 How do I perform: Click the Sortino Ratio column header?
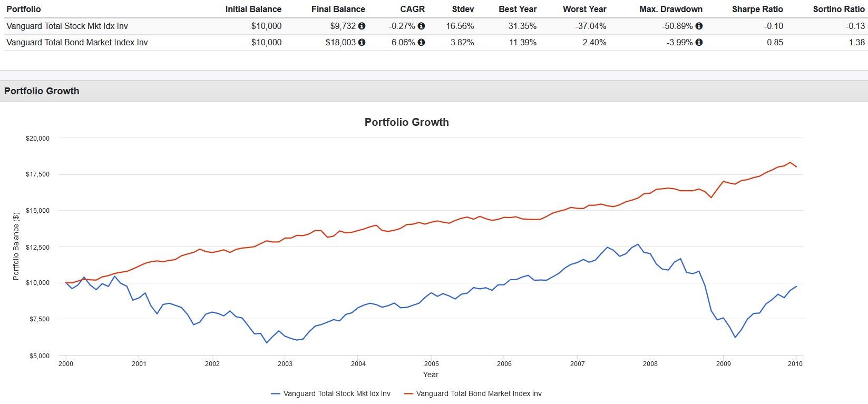point(838,9)
